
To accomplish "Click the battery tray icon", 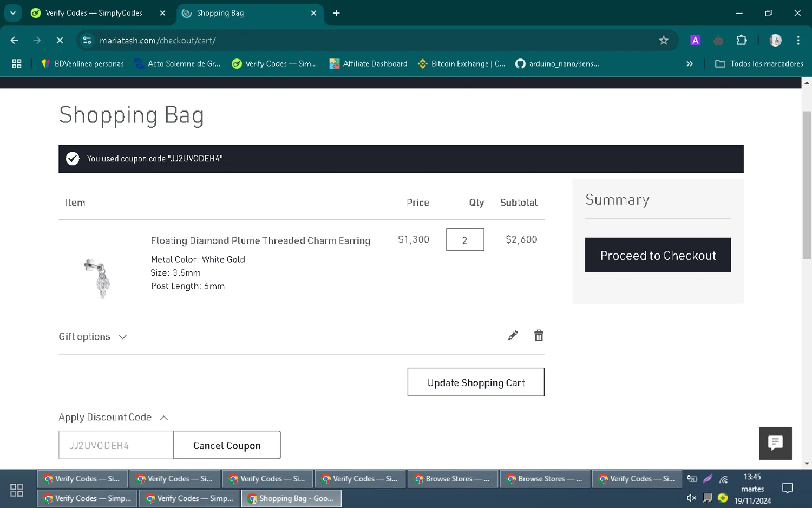I will [x=692, y=479].
